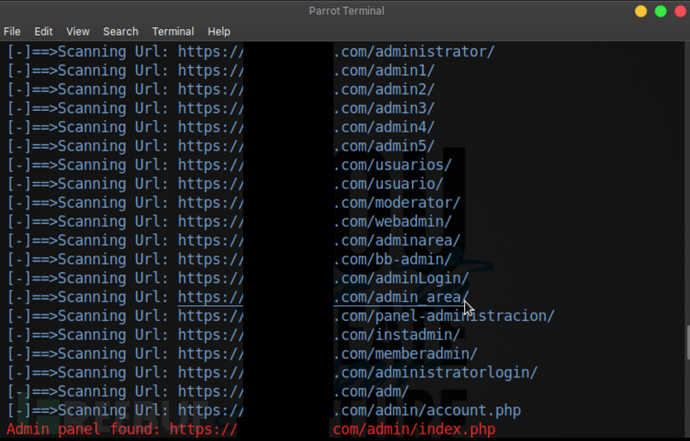Select the .com/admin2/ path text

(x=384, y=89)
